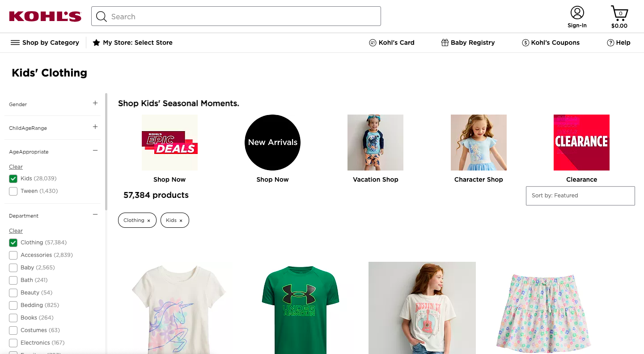Open the Clearance promo thumbnail
This screenshot has height=354, width=644.
tap(581, 143)
